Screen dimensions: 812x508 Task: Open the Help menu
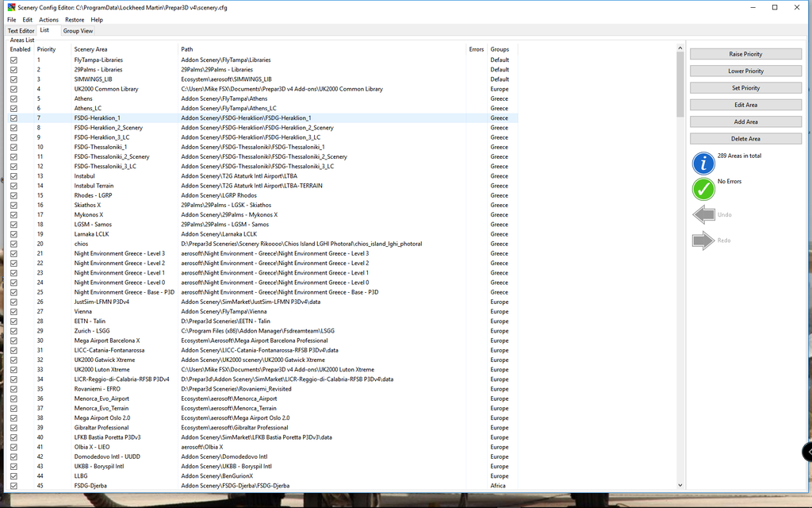pos(97,20)
